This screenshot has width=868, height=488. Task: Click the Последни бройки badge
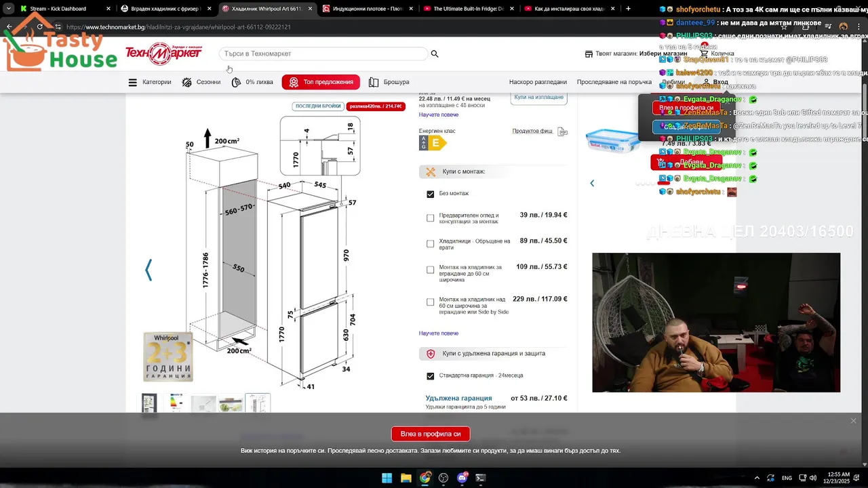[319, 106]
